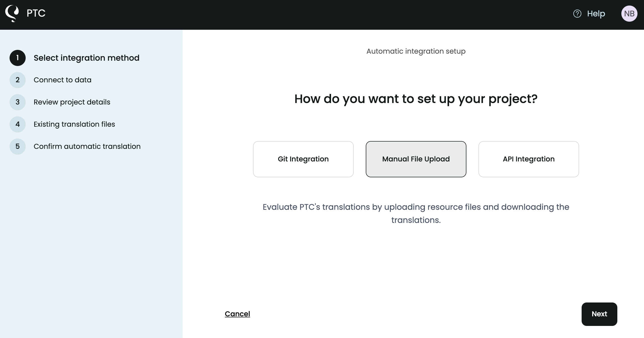Screen dimensions: 644x338
Task: Click the Cancel link
Action: click(x=237, y=314)
